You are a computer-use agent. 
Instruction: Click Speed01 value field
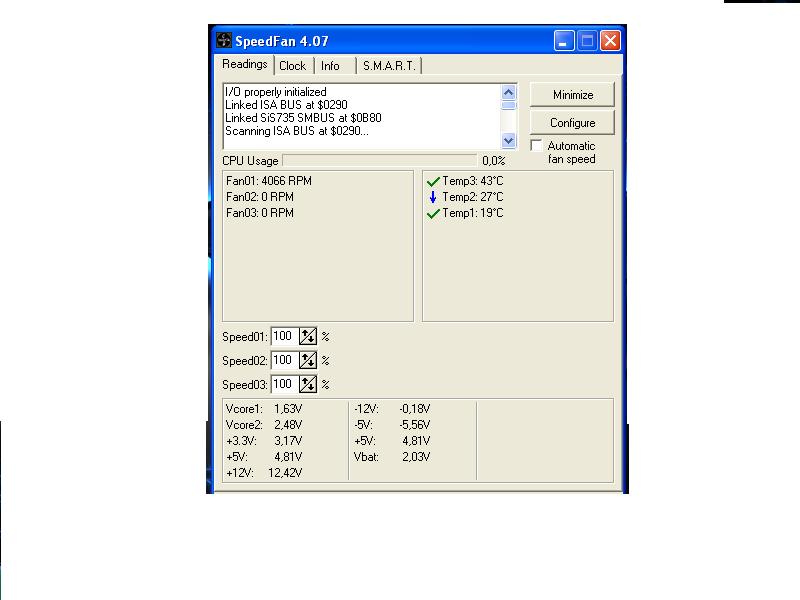coord(285,336)
